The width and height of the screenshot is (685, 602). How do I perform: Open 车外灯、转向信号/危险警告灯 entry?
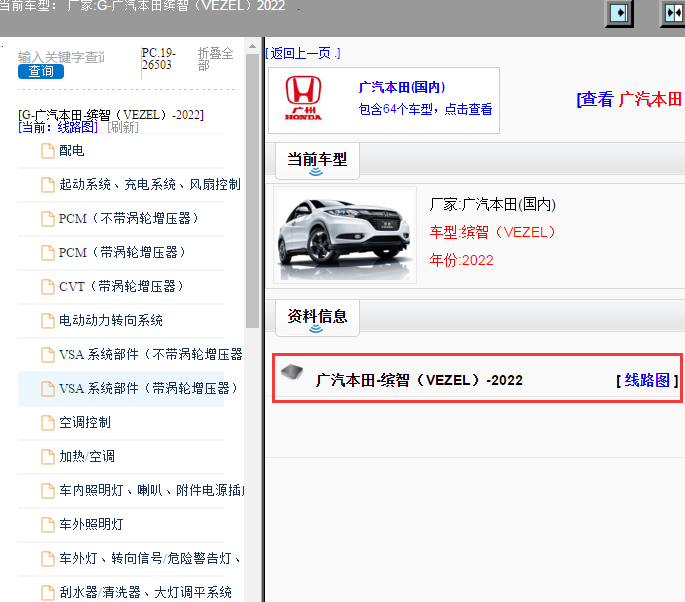150,558
